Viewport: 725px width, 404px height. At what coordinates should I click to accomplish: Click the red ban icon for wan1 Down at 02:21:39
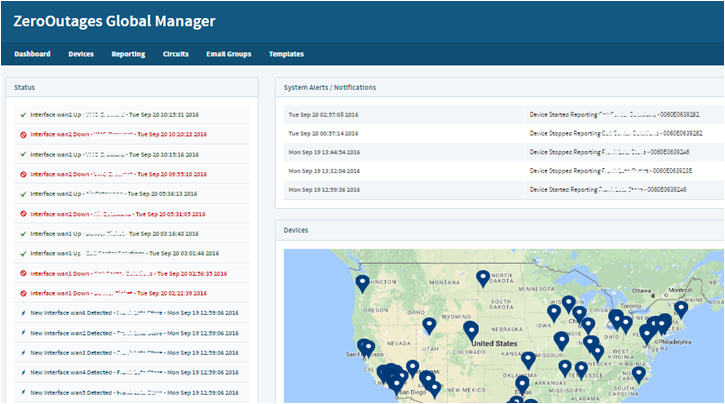click(x=23, y=294)
